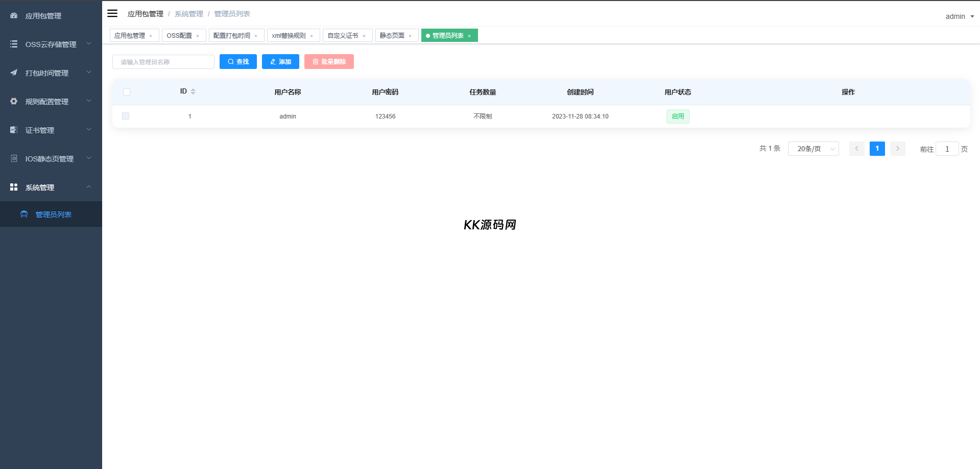The width and height of the screenshot is (980, 469).
Task: Close the OSS配置 tab
Action: (198, 36)
